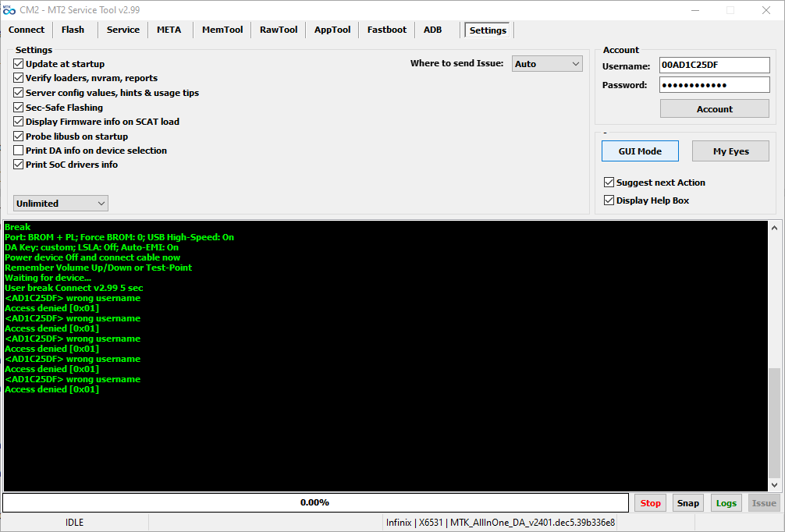Click into the Username field
This screenshot has height=532, width=785.
(x=714, y=66)
